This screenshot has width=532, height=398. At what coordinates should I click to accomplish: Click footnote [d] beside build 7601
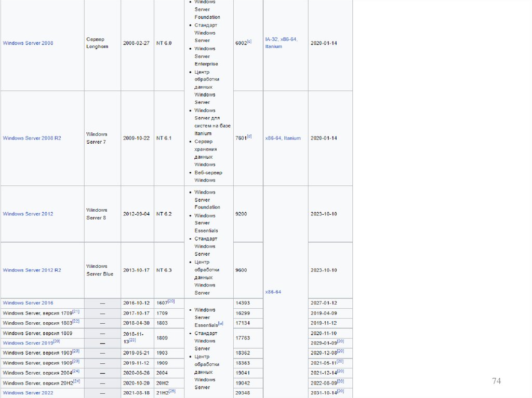pyautogui.click(x=249, y=136)
